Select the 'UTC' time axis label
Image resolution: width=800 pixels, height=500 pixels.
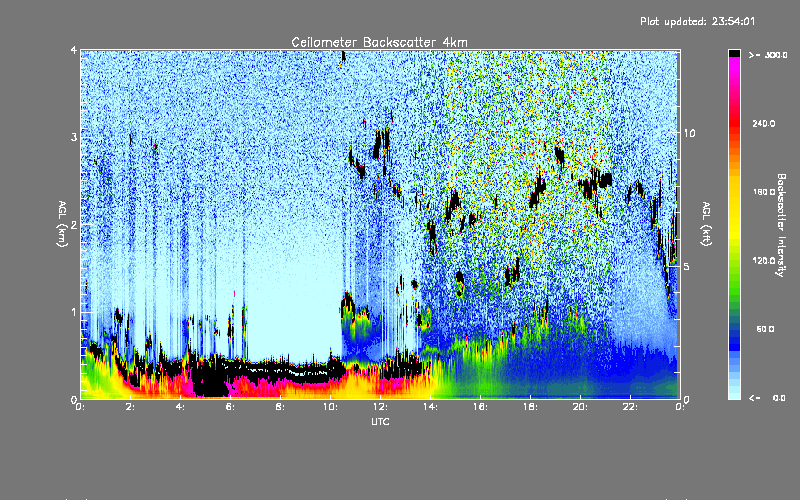pyautogui.click(x=380, y=421)
